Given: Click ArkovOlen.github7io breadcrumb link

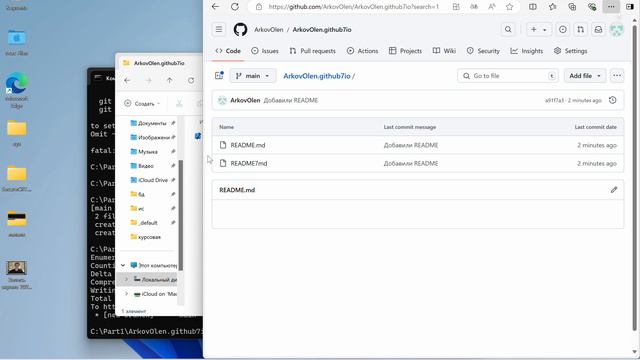Looking at the screenshot, I should [317, 76].
